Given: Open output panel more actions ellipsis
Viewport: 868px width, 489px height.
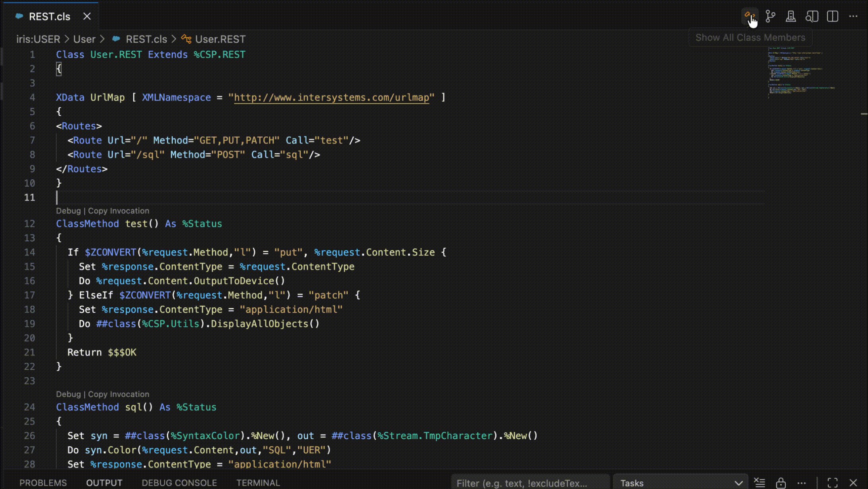Looking at the screenshot, I should (x=802, y=483).
